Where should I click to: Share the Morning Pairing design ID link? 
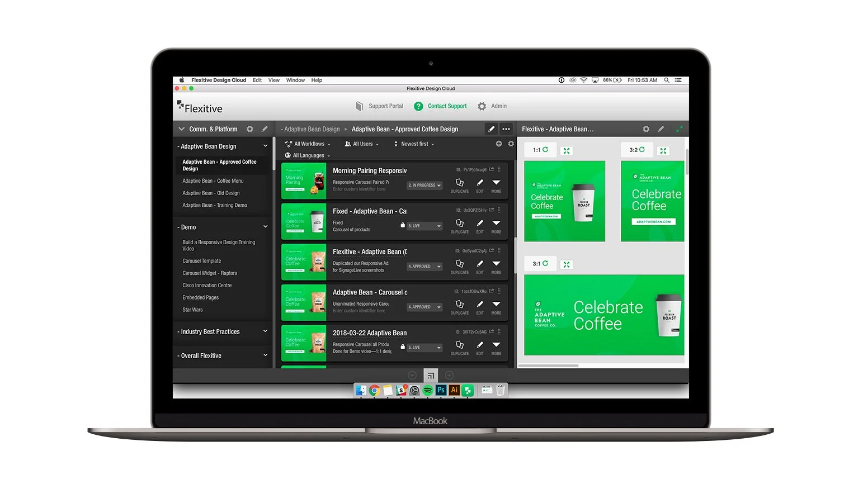[x=492, y=169]
